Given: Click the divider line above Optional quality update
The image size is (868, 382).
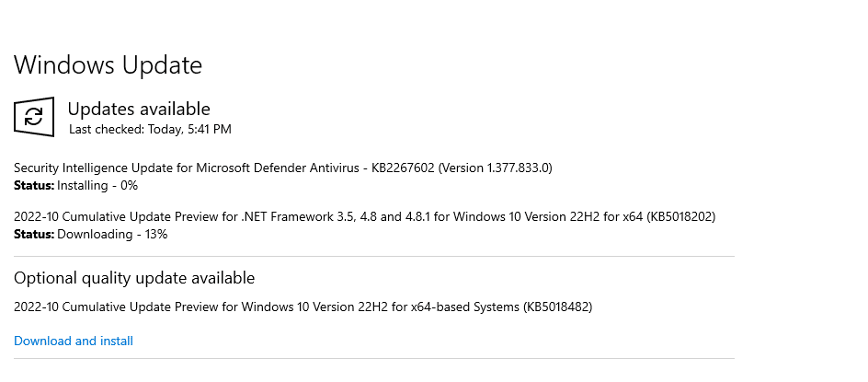Looking at the screenshot, I should pyautogui.click(x=374, y=257).
